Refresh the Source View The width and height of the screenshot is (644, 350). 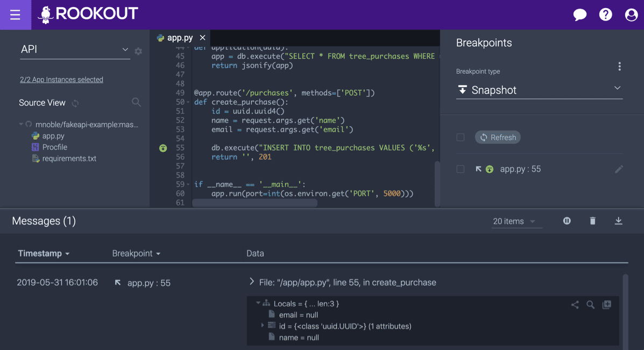75,103
